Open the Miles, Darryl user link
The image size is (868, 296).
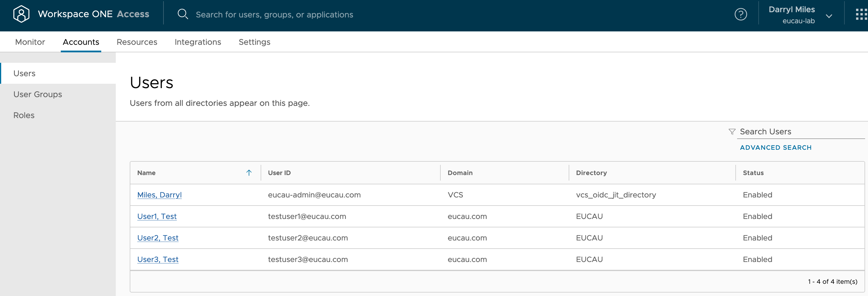[159, 195]
